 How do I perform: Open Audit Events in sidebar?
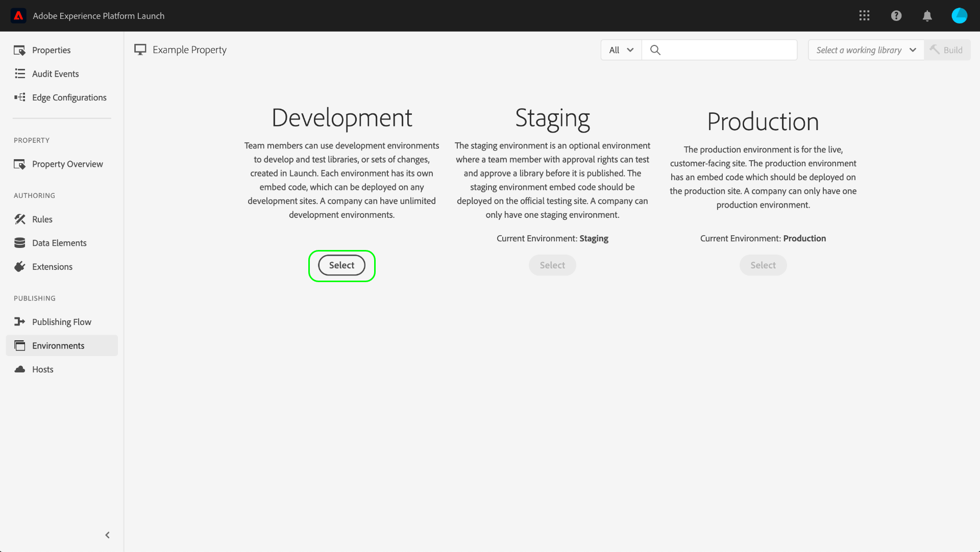point(55,74)
